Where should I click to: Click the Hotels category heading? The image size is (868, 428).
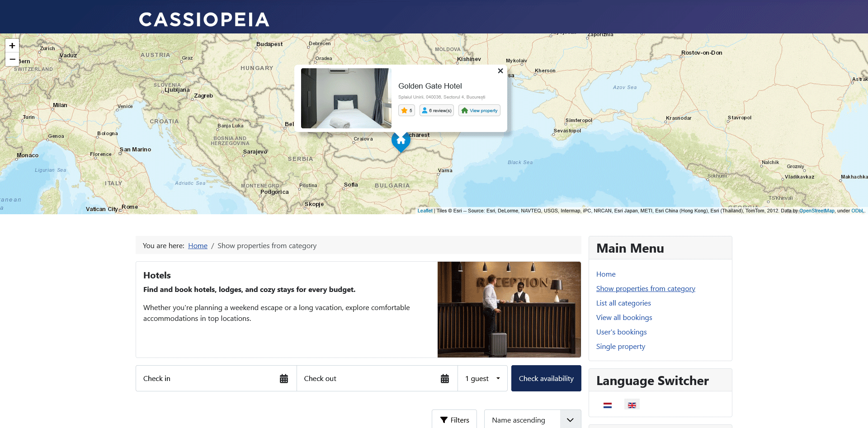pyautogui.click(x=157, y=275)
